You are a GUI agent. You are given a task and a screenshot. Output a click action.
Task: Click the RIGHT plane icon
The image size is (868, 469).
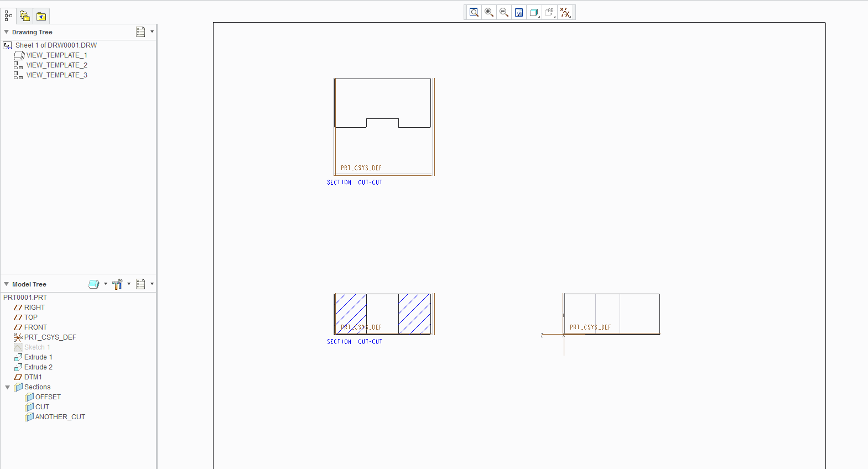tap(18, 308)
